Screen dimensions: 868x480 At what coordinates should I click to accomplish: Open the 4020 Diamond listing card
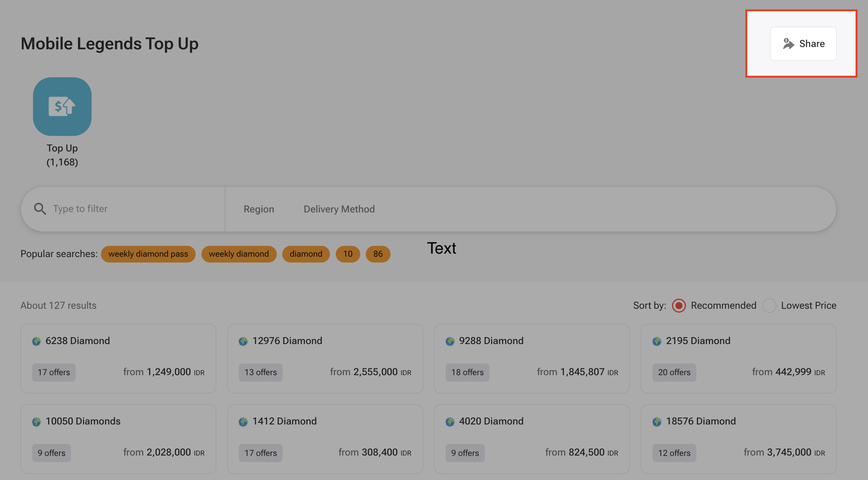[x=531, y=438]
